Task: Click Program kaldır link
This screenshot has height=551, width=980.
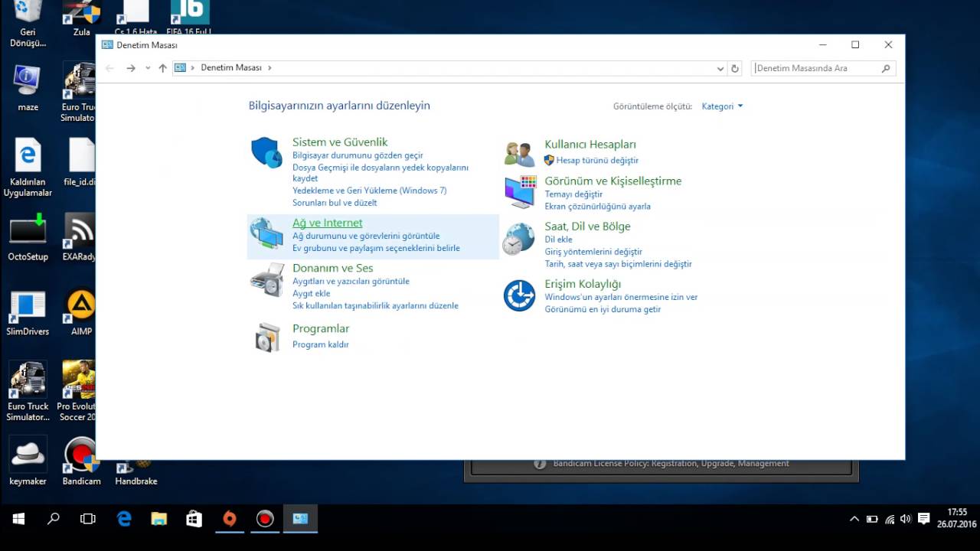Action: 321,344
